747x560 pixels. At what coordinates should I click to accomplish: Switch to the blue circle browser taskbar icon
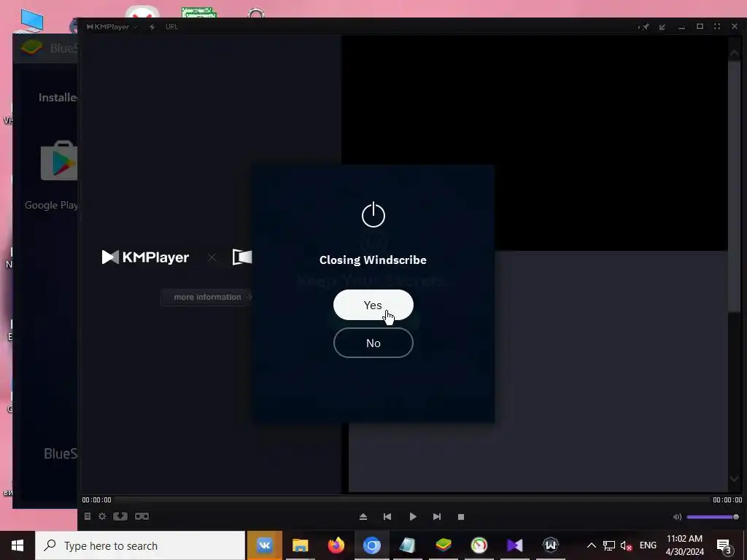pos(371,545)
